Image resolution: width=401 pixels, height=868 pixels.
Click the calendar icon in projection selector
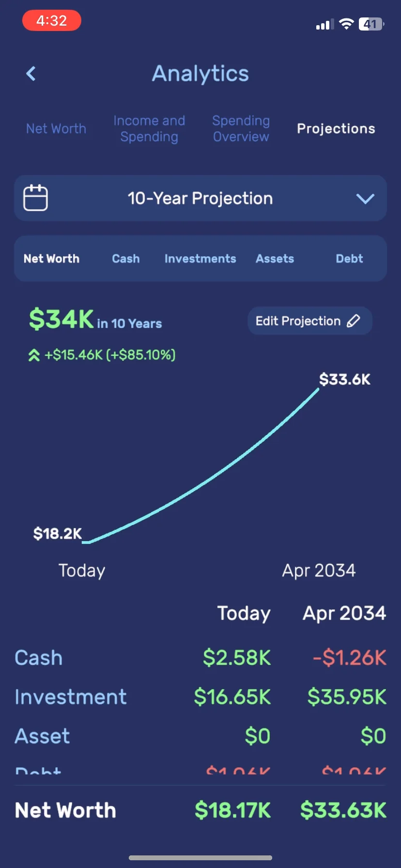point(35,198)
